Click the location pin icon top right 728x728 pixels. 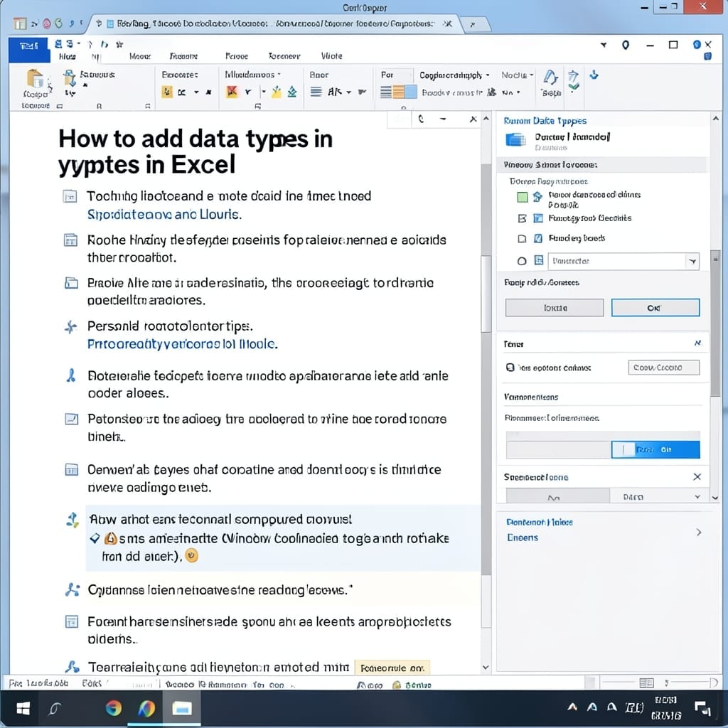pyautogui.click(x=626, y=45)
